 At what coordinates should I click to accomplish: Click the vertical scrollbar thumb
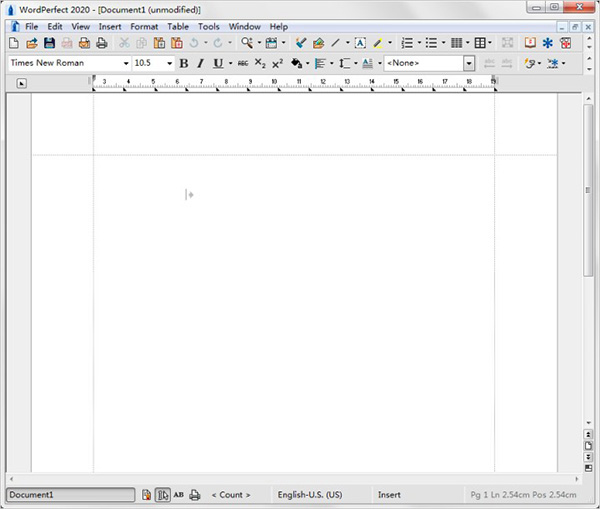[x=588, y=190]
